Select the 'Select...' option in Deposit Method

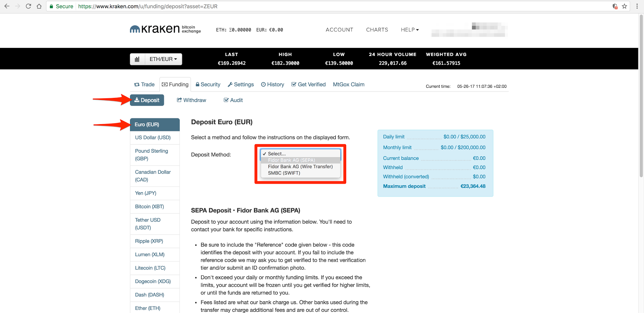(x=300, y=153)
